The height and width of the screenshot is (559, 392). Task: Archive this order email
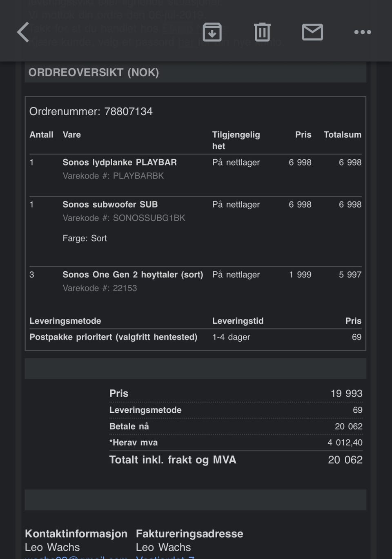(212, 32)
